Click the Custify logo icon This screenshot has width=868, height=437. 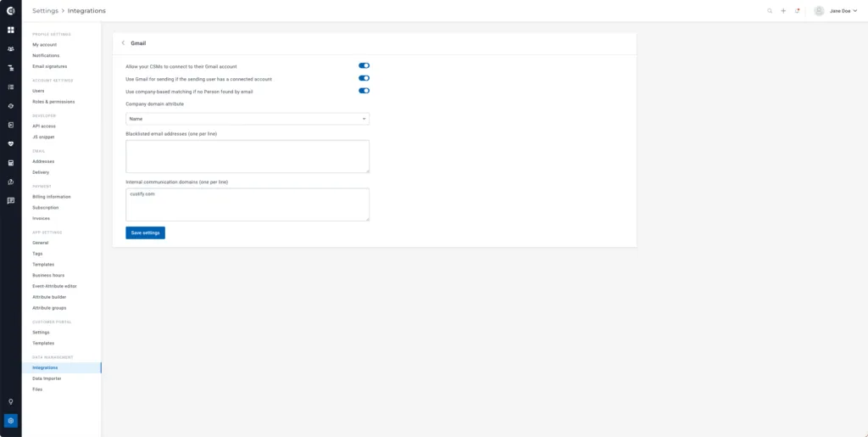coord(10,10)
